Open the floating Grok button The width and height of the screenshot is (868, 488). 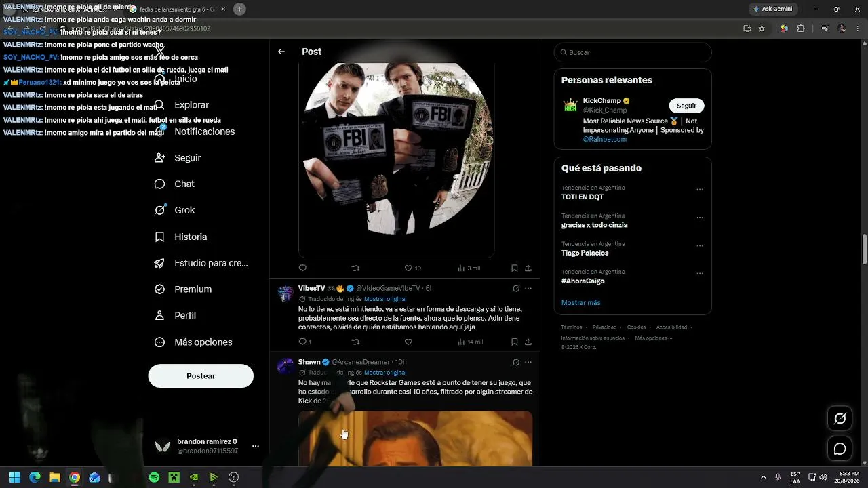pos(840,418)
